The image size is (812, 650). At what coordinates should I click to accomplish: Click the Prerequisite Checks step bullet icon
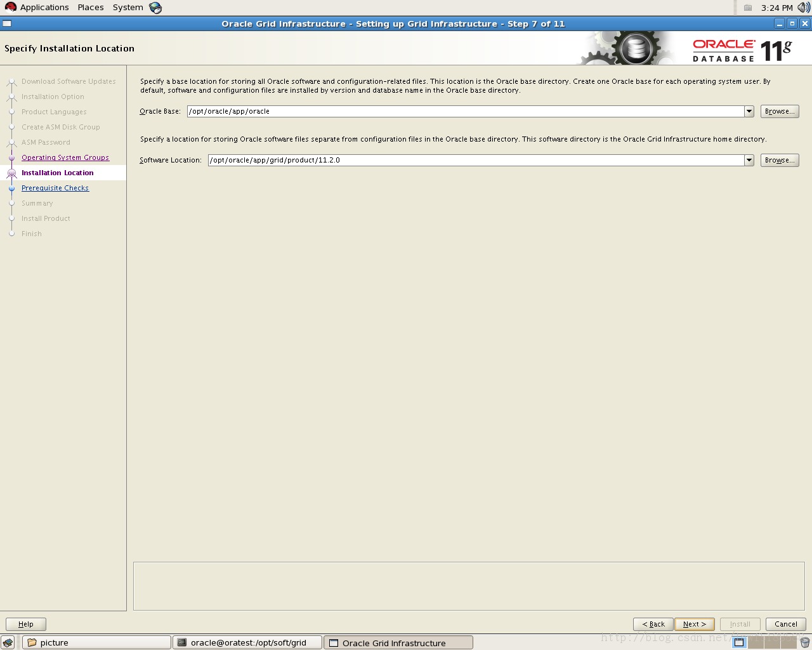[11, 188]
